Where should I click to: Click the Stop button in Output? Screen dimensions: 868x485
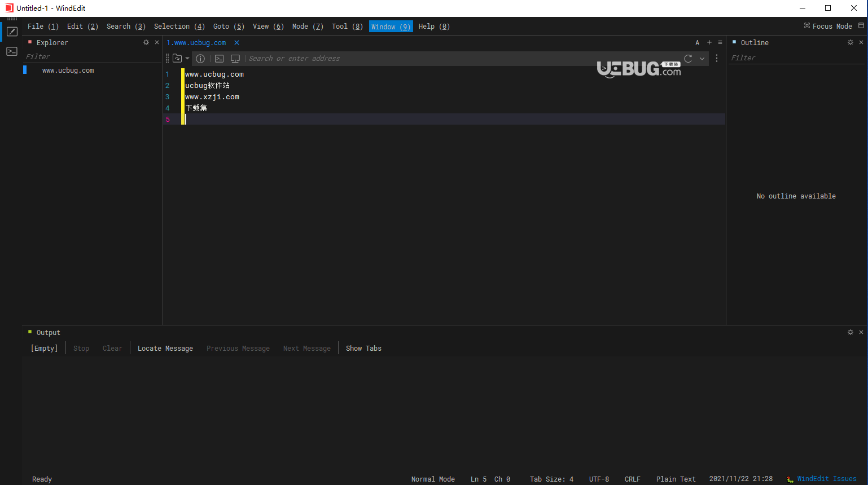(81, 349)
